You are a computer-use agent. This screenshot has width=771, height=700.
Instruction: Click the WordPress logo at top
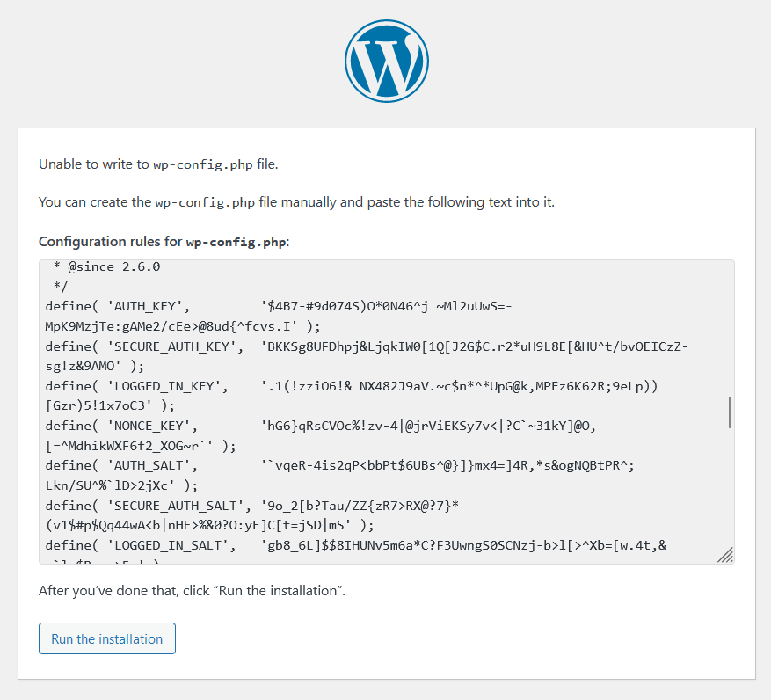387,61
